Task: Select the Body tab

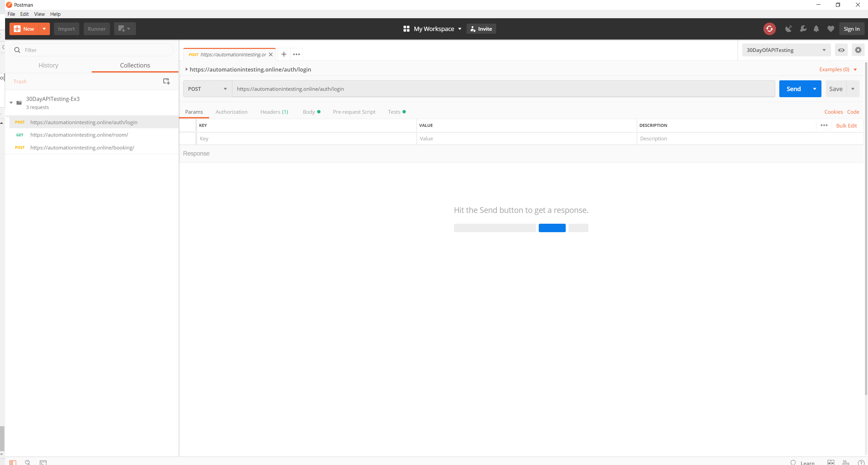Action: [x=311, y=112]
